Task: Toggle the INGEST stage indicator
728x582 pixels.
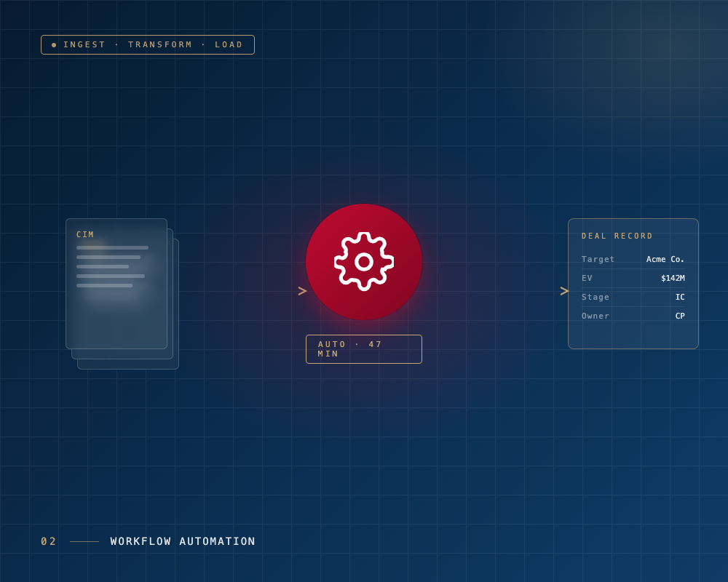Action: [84, 44]
